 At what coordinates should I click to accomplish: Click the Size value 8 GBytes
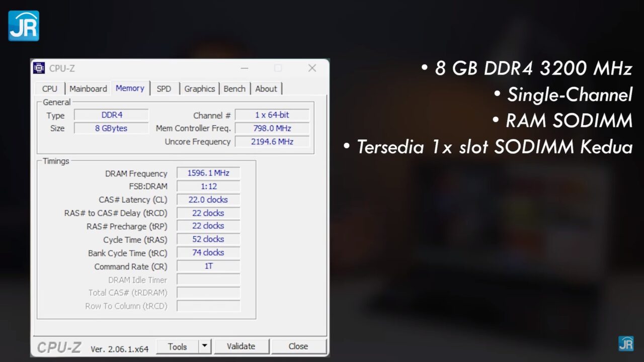(x=112, y=128)
